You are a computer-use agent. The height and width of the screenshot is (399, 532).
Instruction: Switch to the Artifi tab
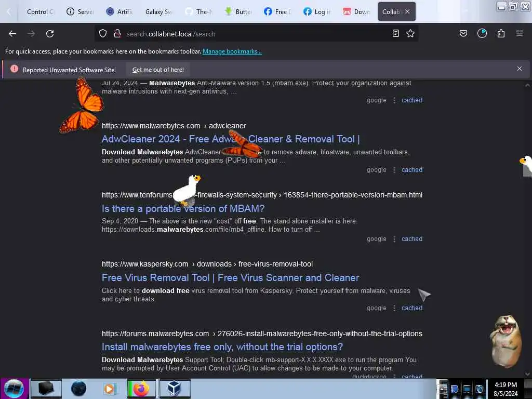119,12
